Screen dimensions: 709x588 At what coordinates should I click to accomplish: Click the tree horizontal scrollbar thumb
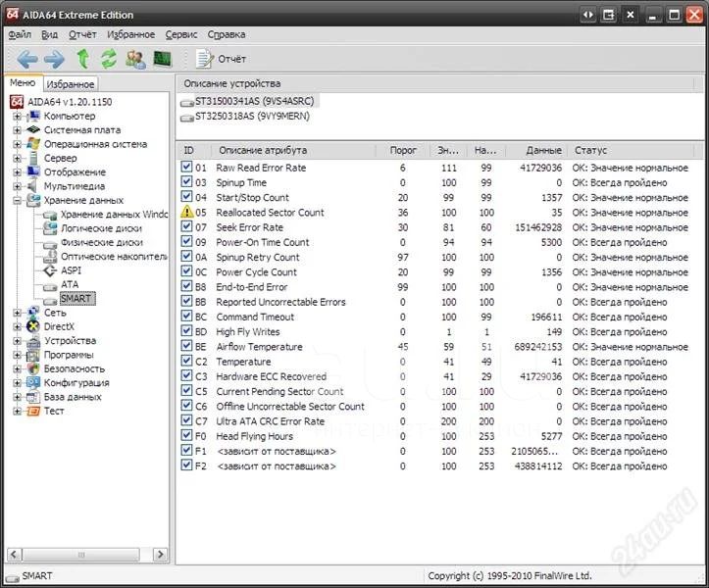click(81, 554)
